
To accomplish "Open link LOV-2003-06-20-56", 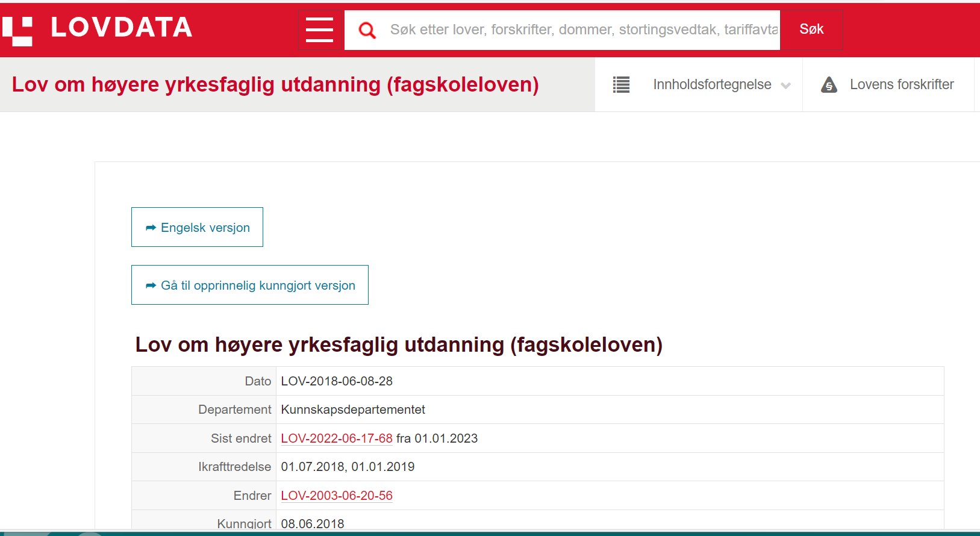I will click(337, 496).
